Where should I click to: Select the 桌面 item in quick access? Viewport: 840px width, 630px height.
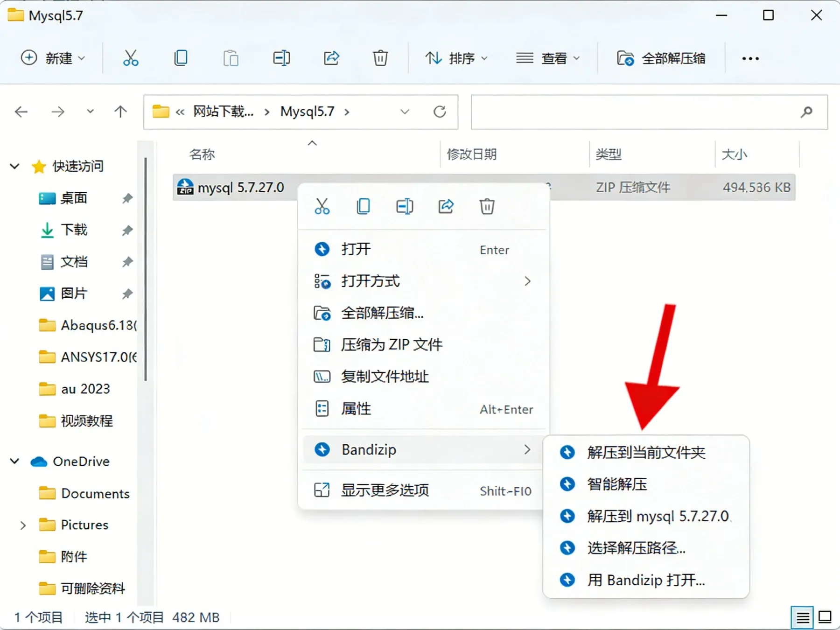coord(74,198)
